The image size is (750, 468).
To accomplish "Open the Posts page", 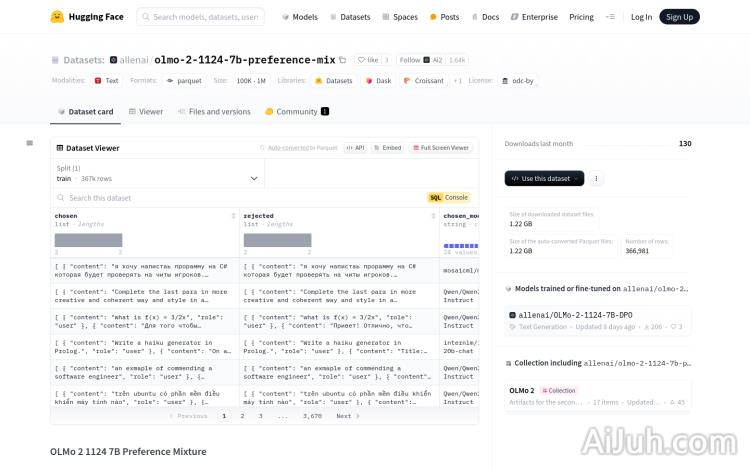I will 444,17.
